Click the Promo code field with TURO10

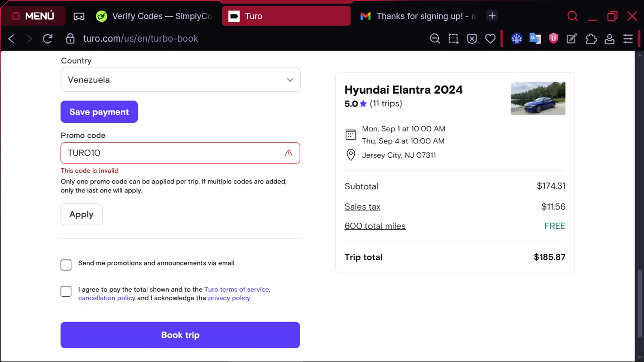[x=180, y=153]
